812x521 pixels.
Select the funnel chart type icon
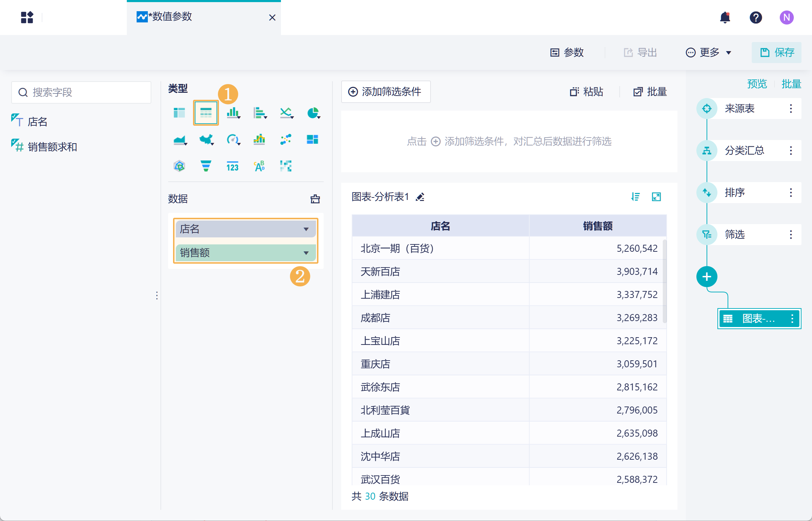point(206,166)
